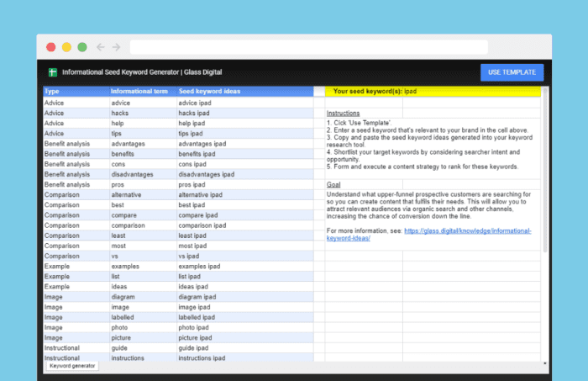Click the informational term cell 'labelled'

143,317
